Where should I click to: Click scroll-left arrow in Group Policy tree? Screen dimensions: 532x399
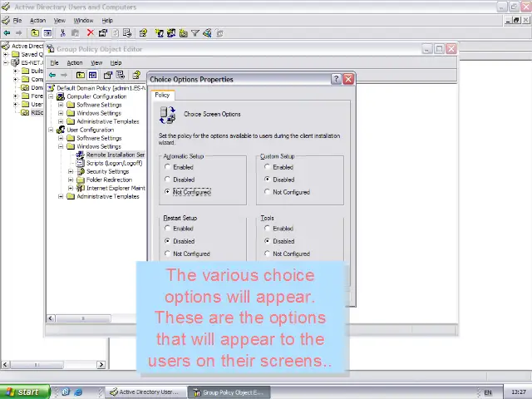click(x=51, y=318)
